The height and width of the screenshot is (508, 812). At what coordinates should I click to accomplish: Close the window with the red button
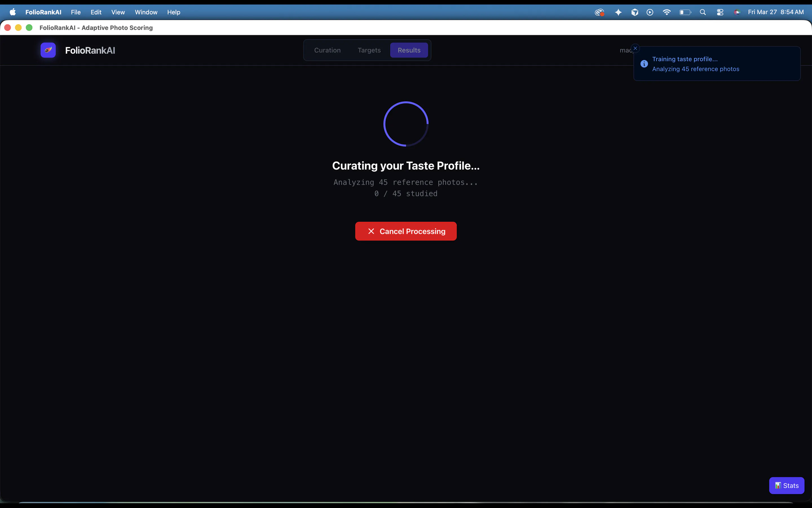[x=8, y=28]
